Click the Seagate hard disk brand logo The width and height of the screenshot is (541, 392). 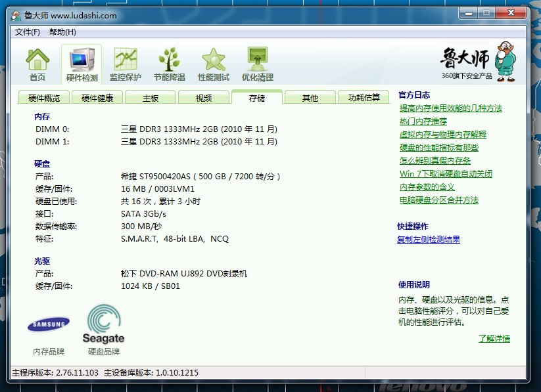click(x=103, y=324)
